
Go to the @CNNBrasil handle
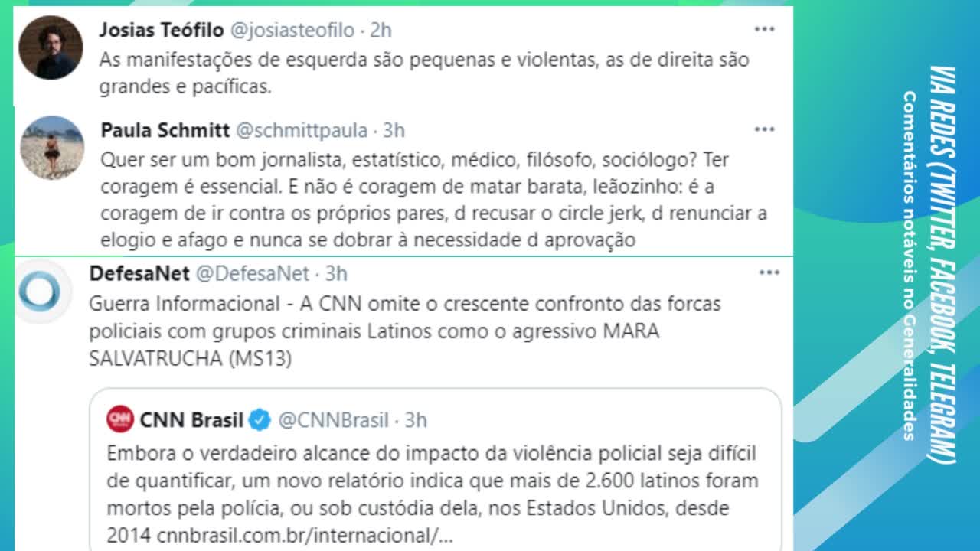tap(333, 420)
